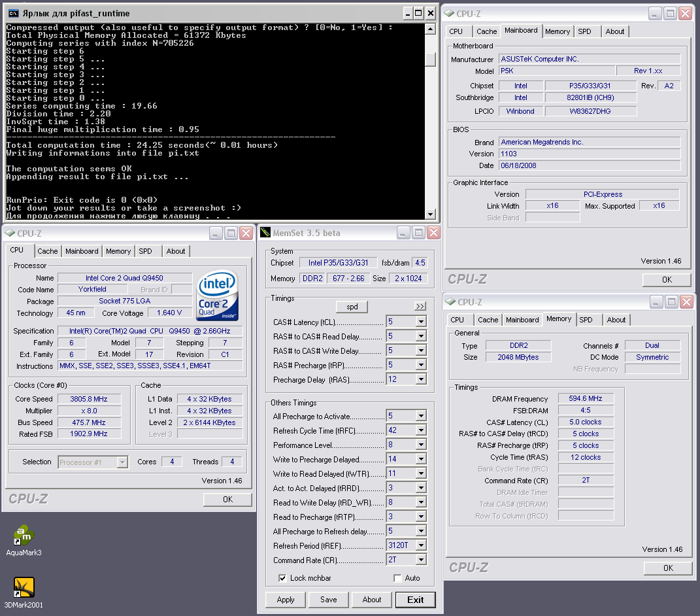Close the CPU-Z Mainboard window

pyautogui.click(x=685, y=13)
